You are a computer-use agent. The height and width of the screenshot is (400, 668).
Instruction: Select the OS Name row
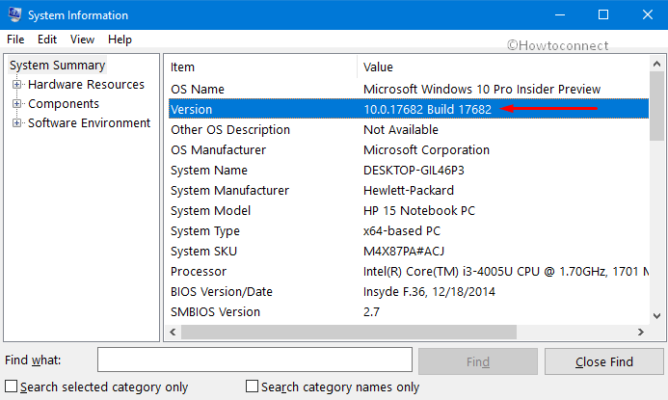point(409,89)
